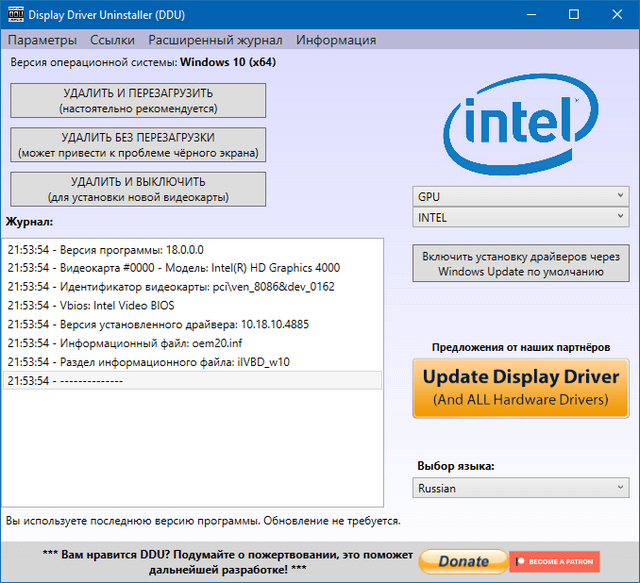Click the Intel logo image

pos(520,122)
